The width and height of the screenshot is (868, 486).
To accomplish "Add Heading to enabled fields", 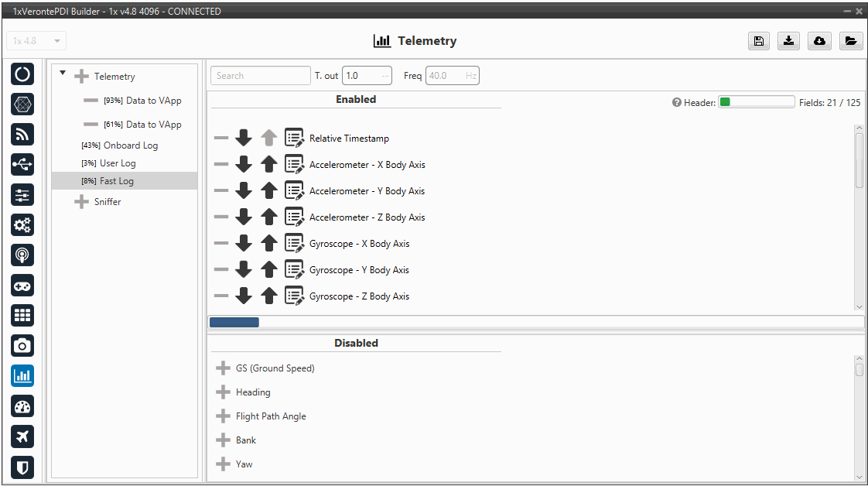I will pos(223,392).
